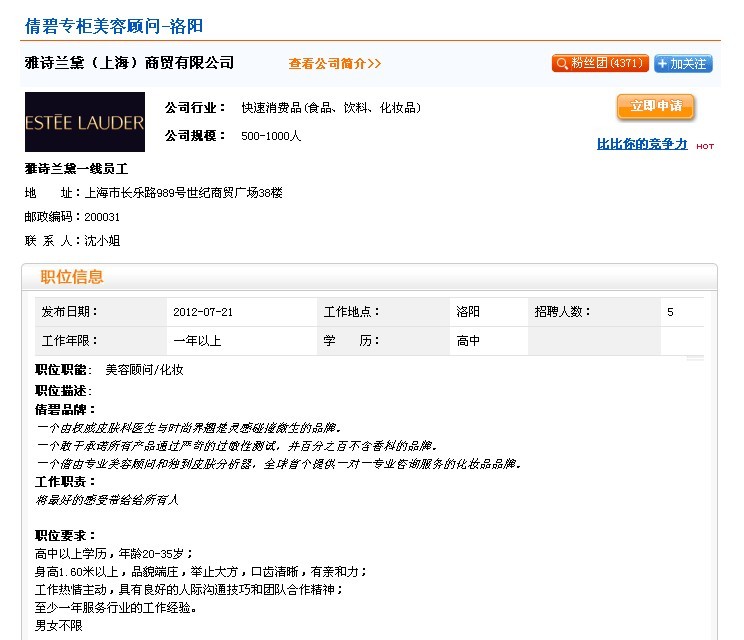This screenshot has width=744, height=640.
Task: Open the 比比你的竞争力 link
Action: 642,144
